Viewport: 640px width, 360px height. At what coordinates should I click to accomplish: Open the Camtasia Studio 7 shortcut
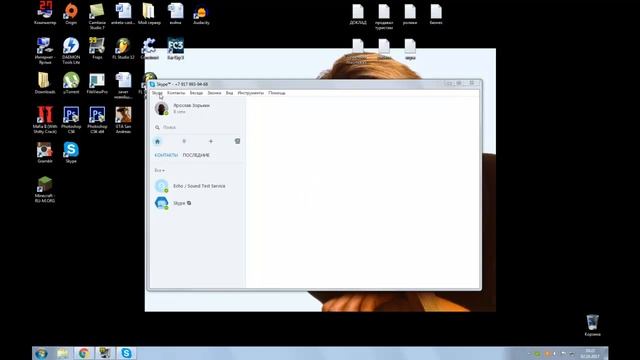(x=97, y=16)
